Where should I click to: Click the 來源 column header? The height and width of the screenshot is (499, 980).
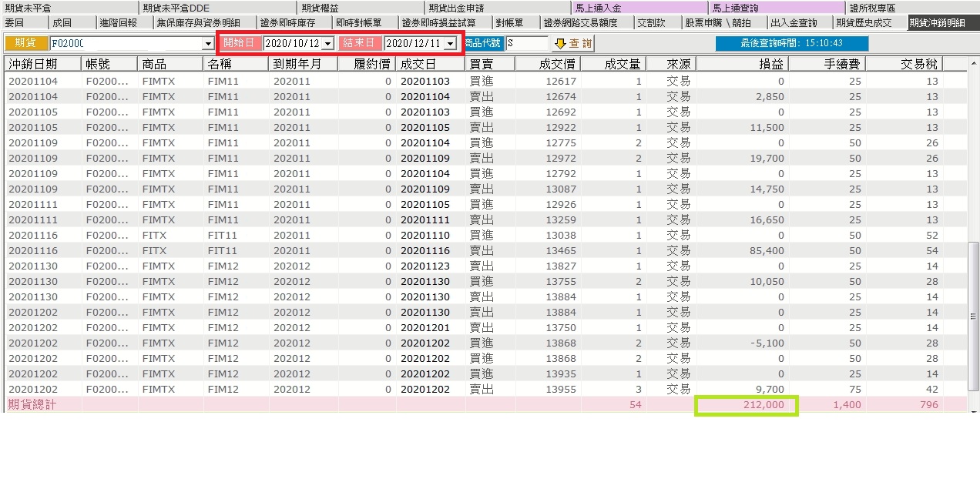671,64
